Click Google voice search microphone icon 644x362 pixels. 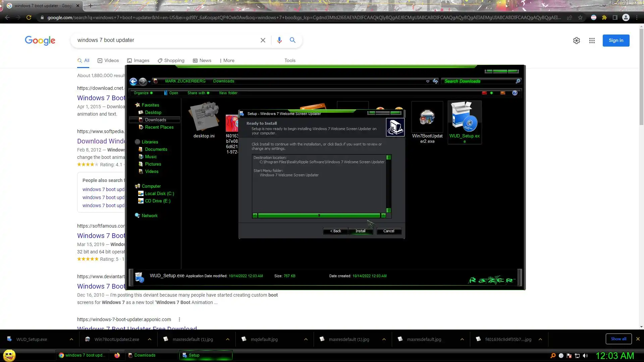coord(279,40)
